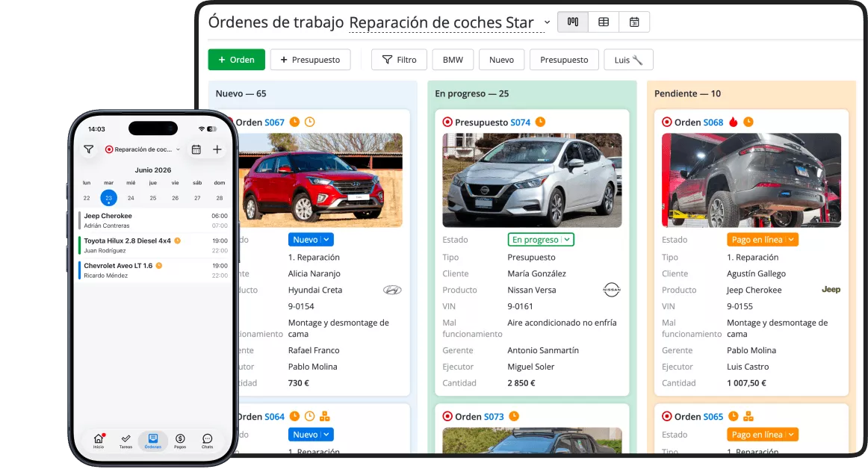Apply the Luis wrench quick filter
Viewport: 868px width, 472px height.
(x=628, y=60)
